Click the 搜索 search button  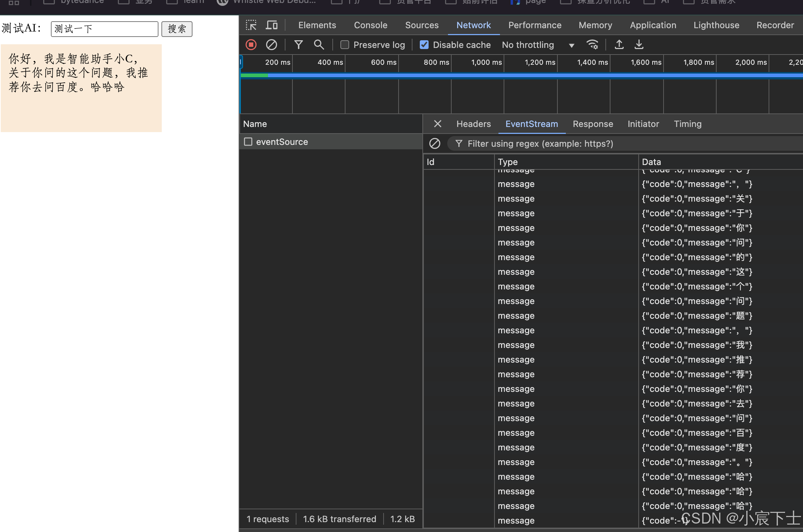(x=177, y=29)
